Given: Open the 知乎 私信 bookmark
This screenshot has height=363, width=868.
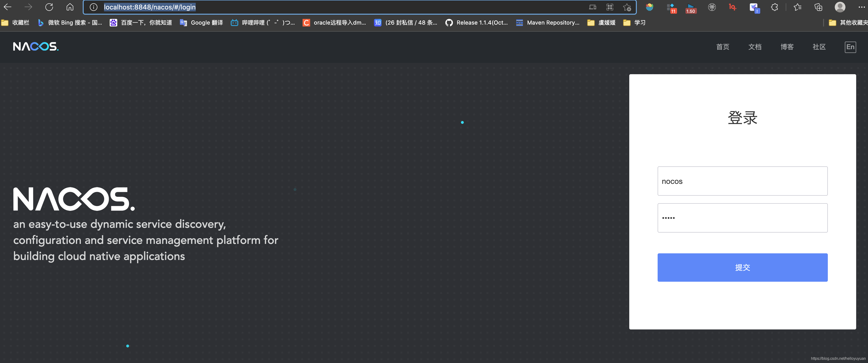Looking at the screenshot, I should 406,22.
